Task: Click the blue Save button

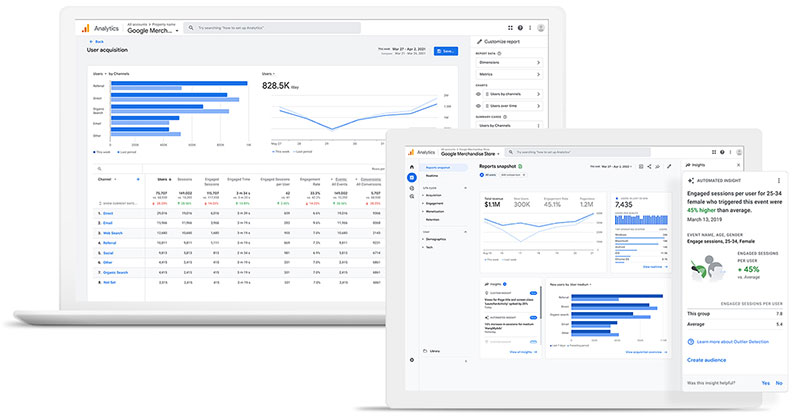Action: point(446,51)
